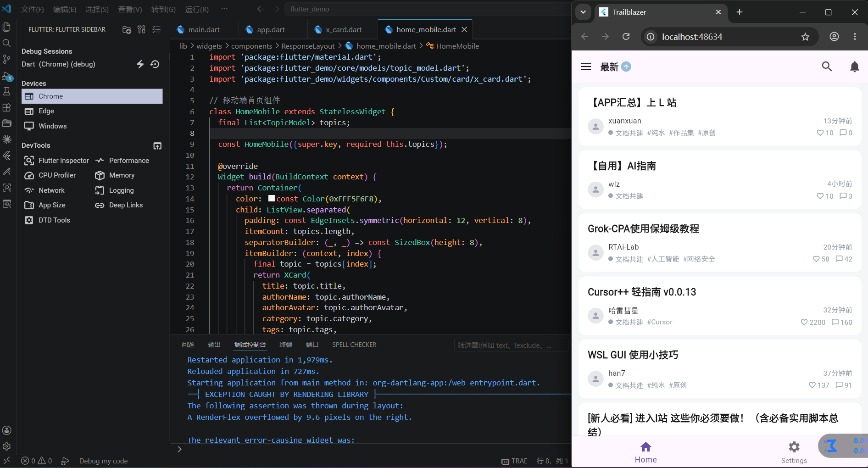Reload the localhost:48634 page in browser
Viewport: 868px width, 468px height.
point(626,37)
